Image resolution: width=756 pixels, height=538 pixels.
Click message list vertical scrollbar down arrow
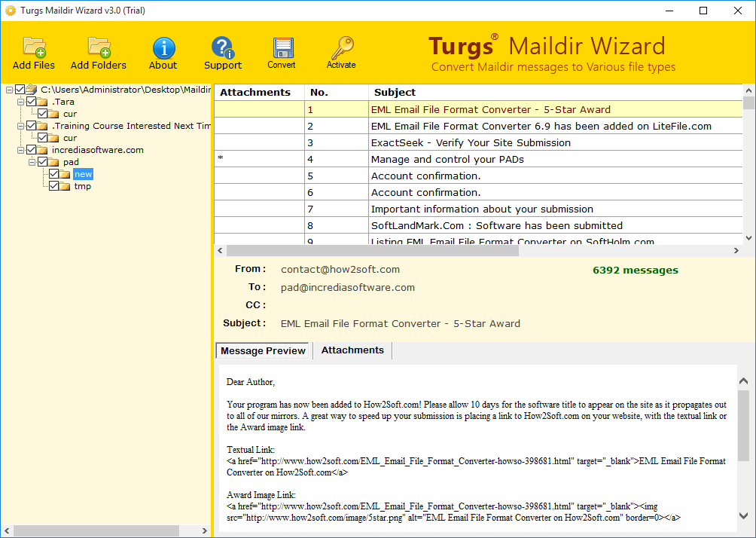point(748,238)
